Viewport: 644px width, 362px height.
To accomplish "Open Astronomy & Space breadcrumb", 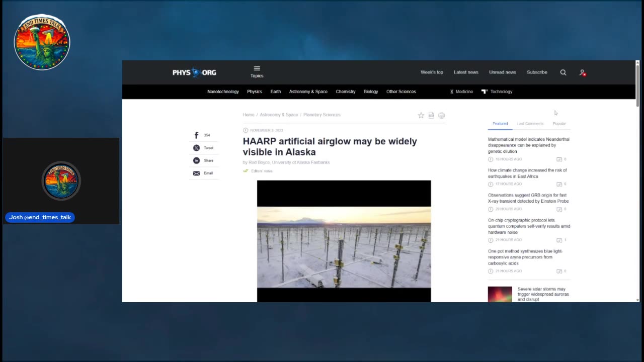I will point(279,115).
